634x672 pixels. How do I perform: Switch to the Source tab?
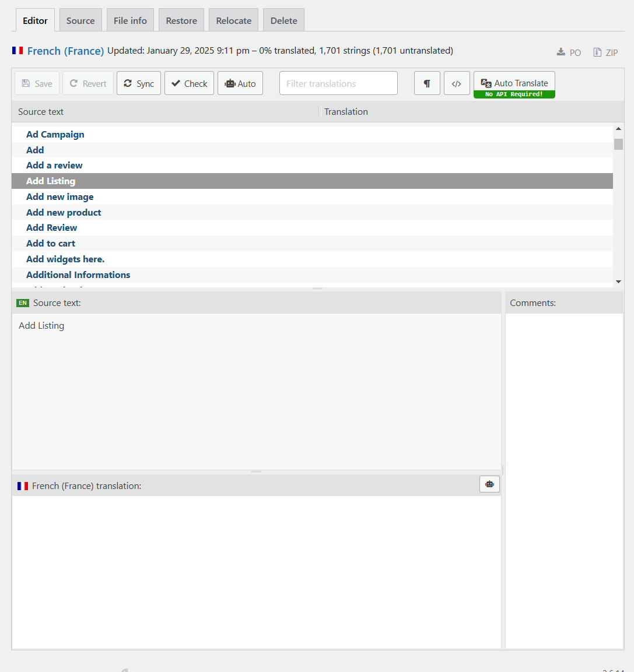tap(80, 20)
